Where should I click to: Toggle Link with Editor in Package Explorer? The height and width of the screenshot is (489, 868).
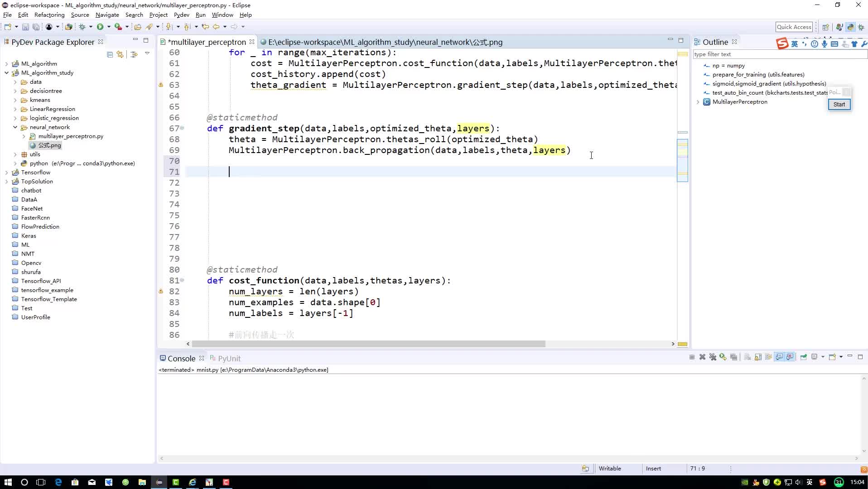120,54
